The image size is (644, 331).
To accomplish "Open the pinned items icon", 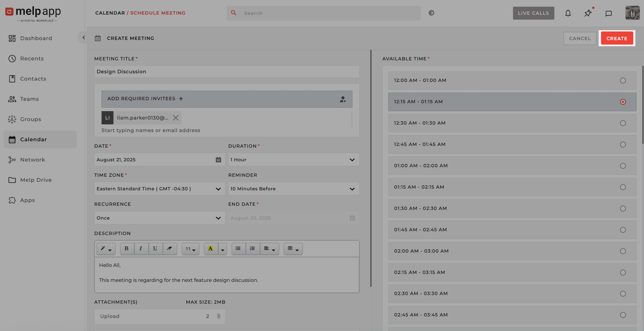I will (588, 13).
